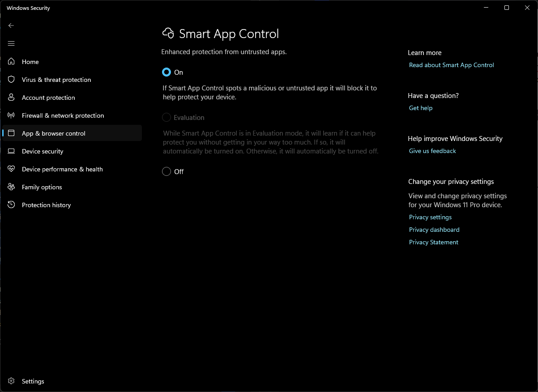Click the Give us feedback link

[432, 151]
